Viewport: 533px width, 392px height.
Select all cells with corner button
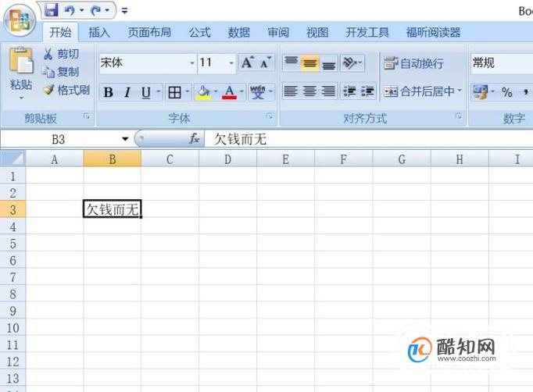coord(13,159)
